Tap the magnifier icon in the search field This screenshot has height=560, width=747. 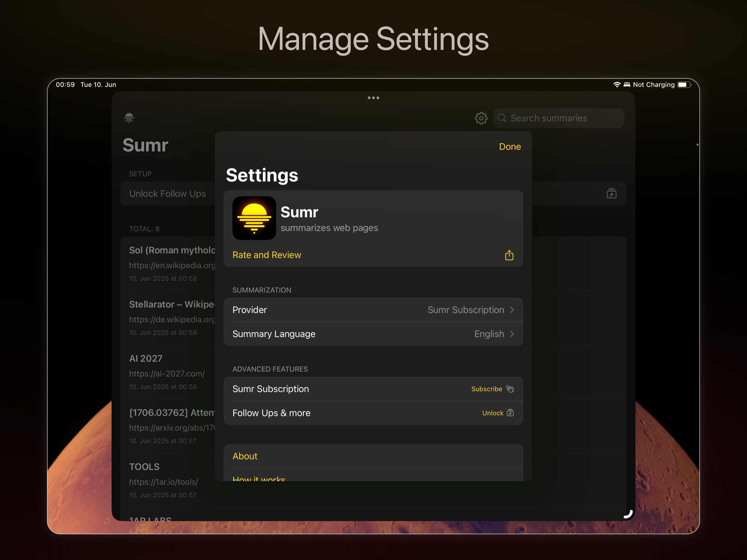point(502,118)
